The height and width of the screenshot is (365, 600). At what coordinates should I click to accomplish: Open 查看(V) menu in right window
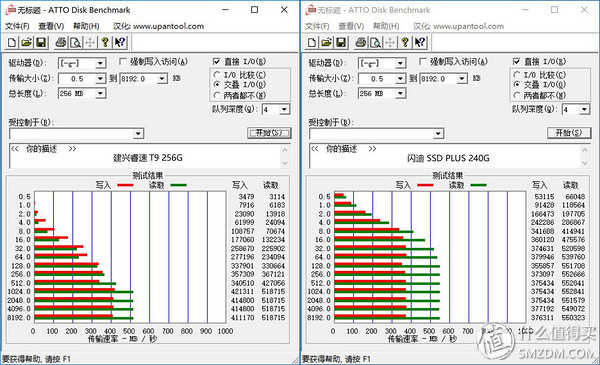coord(351,26)
